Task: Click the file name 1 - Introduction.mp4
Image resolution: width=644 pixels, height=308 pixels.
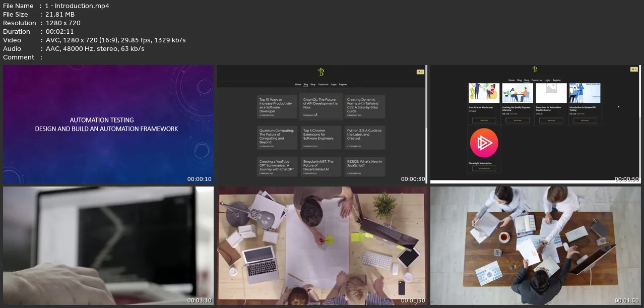Action: click(77, 6)
